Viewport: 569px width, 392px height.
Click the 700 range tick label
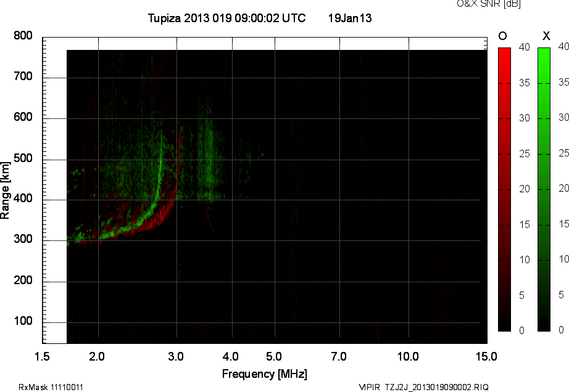23,76
